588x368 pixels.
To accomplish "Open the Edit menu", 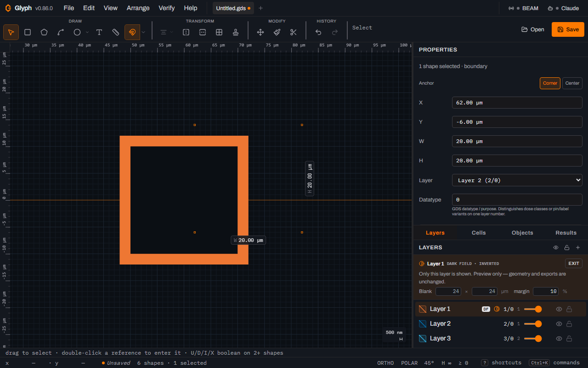I will click(89, 8).
